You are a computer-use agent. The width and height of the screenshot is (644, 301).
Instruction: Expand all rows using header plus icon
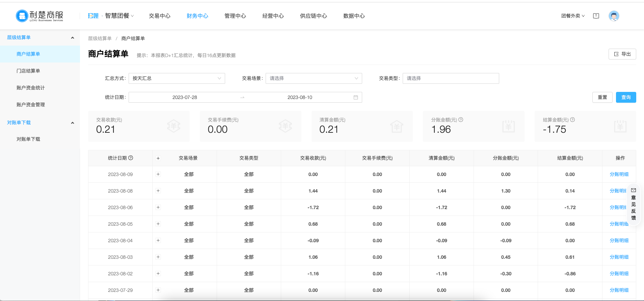[x=158, y=158]
